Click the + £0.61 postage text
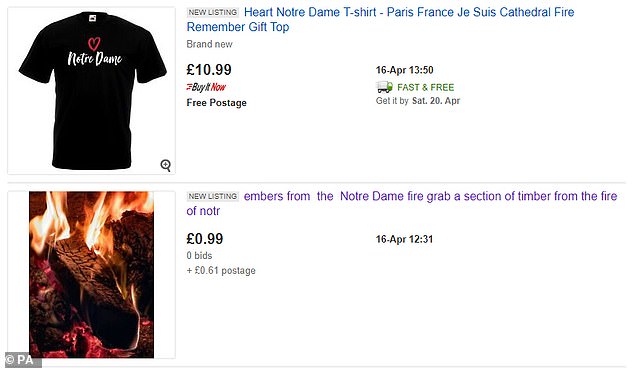Viewport: 634px width, 368px height. click(x=221, y=270)
